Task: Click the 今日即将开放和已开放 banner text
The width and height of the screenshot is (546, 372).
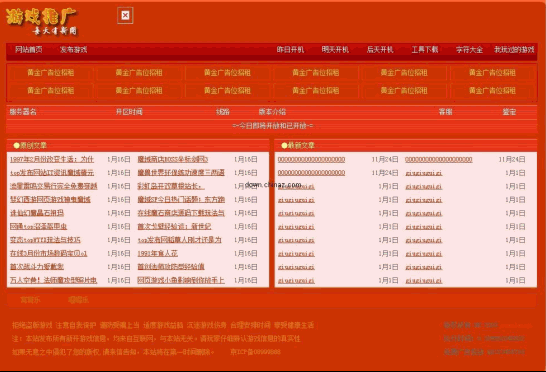Action: coord(273,126)
